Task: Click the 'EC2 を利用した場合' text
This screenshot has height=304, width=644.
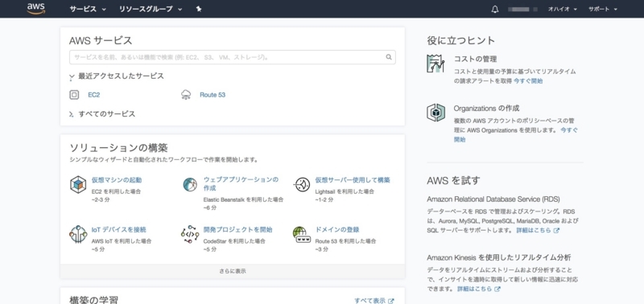Action: point(116,191)
